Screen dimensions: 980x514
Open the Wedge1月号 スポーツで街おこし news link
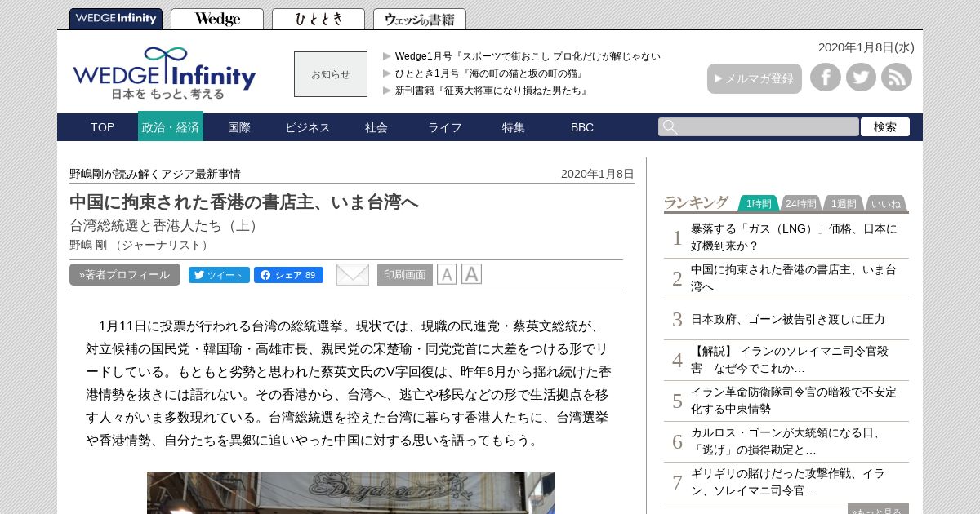[528, 56]
